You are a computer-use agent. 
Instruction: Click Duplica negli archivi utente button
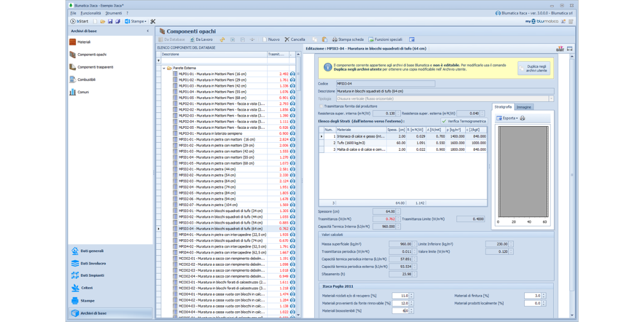(x=533, y=69)
